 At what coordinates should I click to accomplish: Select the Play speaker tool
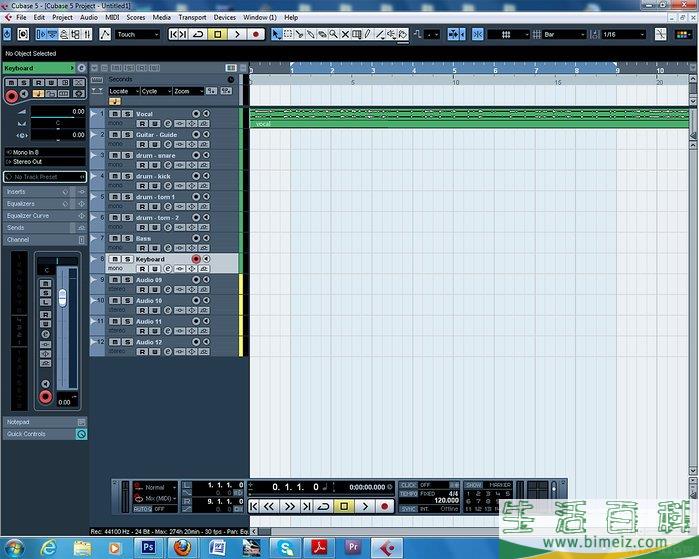pos(391,34)
